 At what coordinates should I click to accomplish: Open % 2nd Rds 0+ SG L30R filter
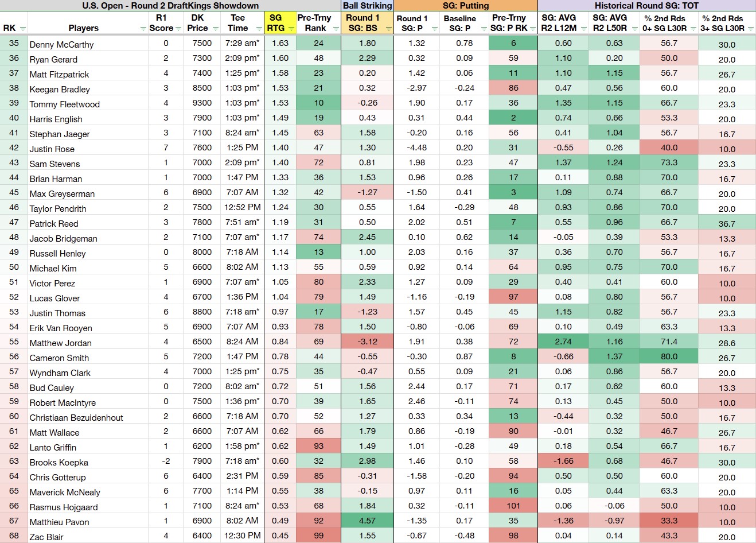(693, 29)
